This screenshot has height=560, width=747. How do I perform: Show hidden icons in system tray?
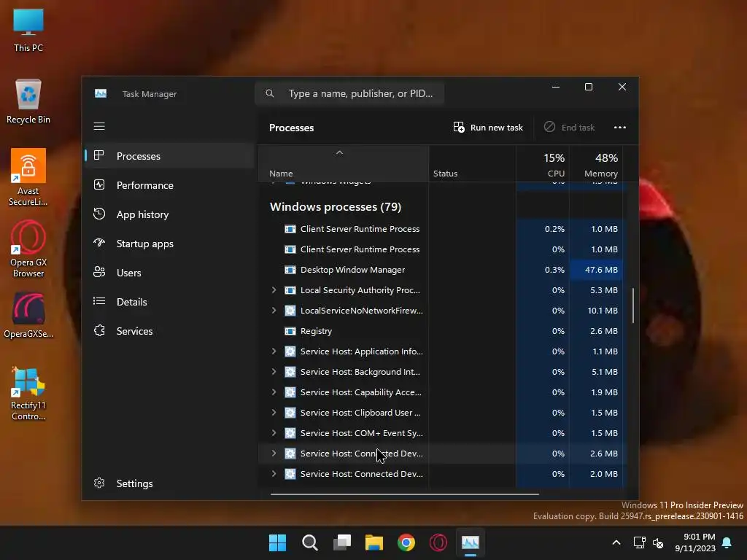(616, 542)
